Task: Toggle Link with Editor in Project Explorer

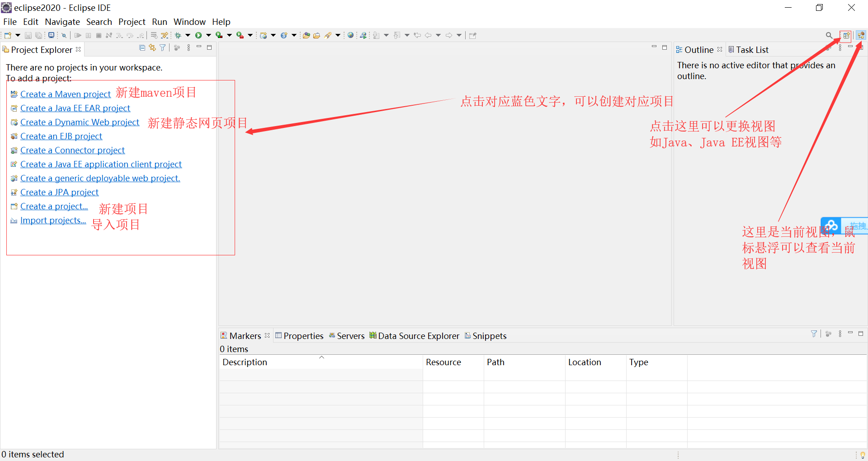Action: coord(152,47)
